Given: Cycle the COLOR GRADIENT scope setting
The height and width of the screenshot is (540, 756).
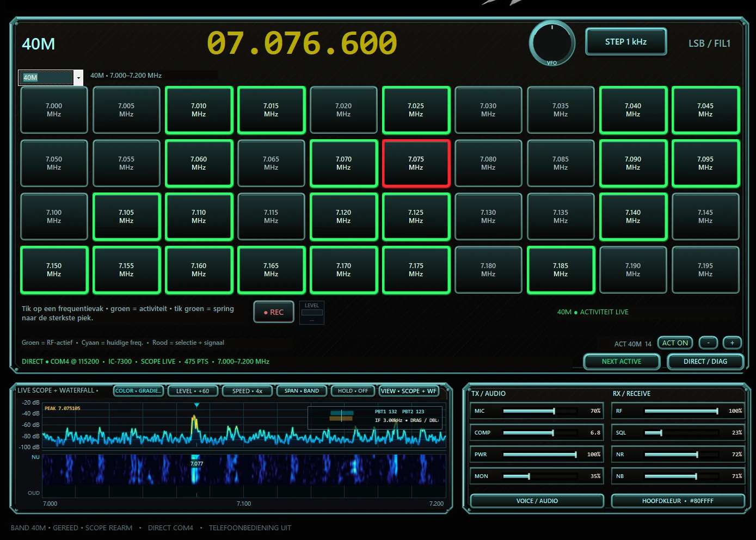Looking at the screenshot, I should pos(138,391).
